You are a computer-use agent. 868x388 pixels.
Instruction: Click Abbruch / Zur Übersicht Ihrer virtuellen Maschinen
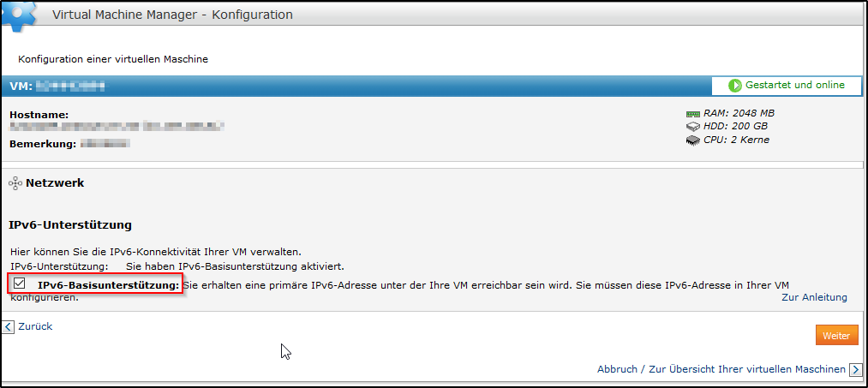[x=721, y=369]
